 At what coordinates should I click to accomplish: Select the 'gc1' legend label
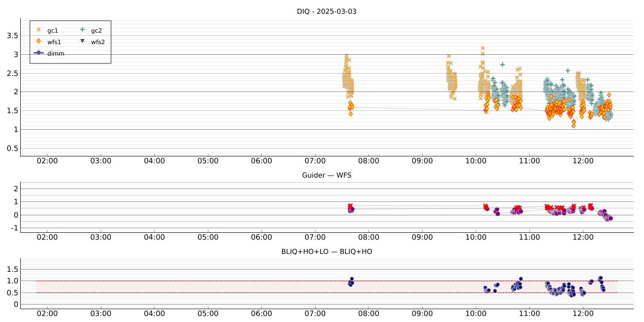(52, 30)
